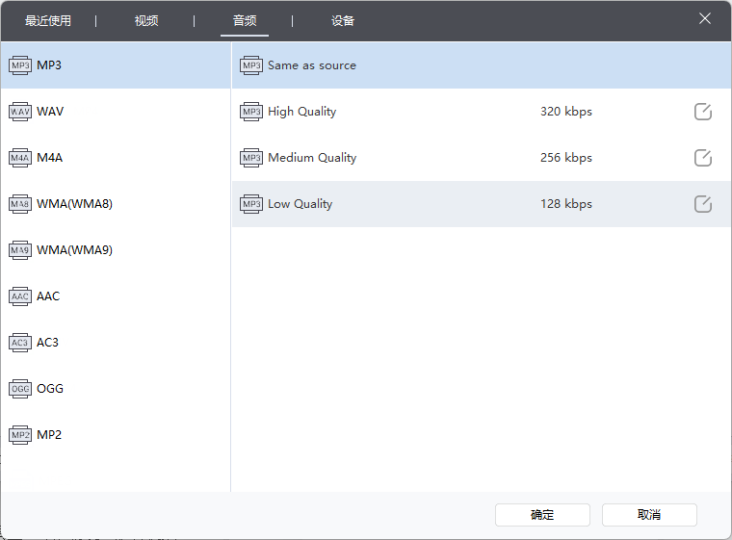Select the OGG format label
The width and height of the screenshot is (732, 540).
click(x=50, y=389)
